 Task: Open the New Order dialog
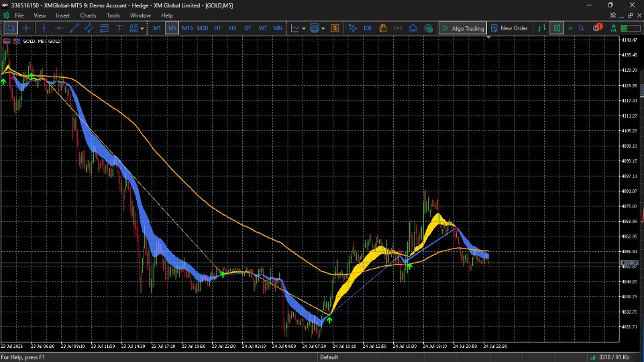509,28
